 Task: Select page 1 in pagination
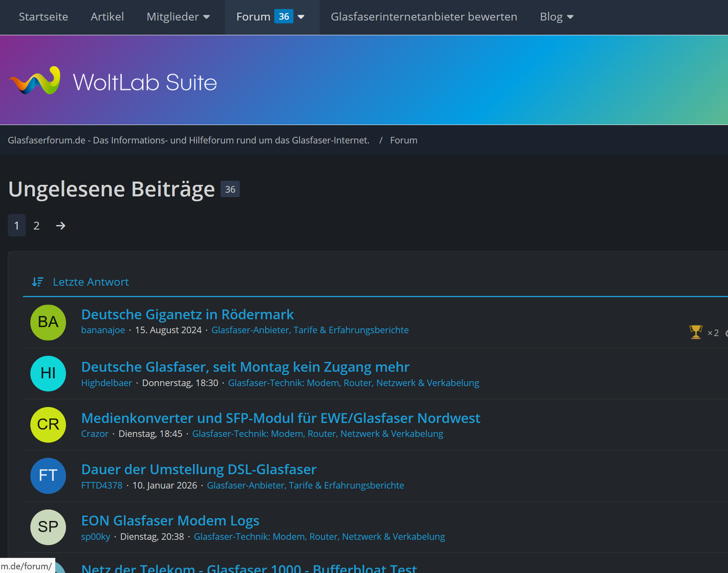[x=17, y=225]
